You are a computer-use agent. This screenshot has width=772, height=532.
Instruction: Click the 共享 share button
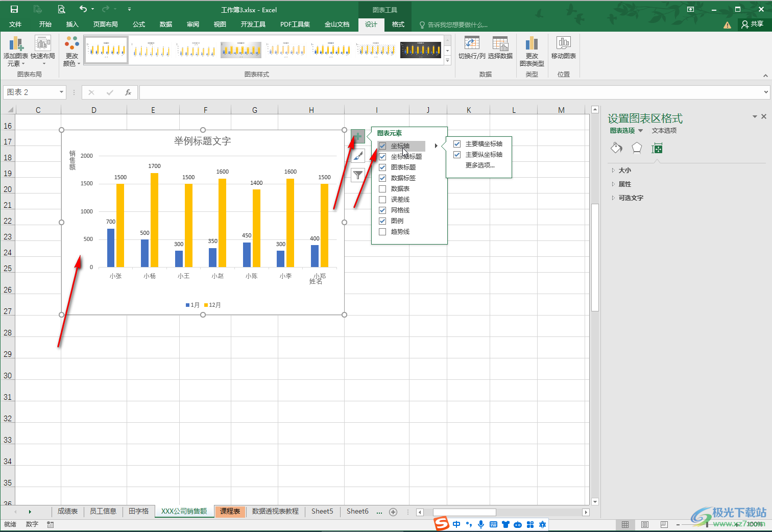click(753, 25)
